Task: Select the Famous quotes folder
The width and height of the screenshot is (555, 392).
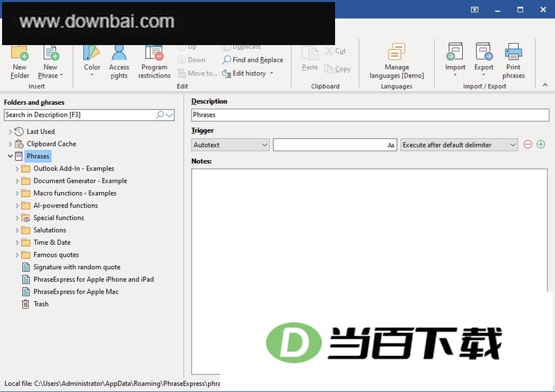Action: click(x=56, y=255)
